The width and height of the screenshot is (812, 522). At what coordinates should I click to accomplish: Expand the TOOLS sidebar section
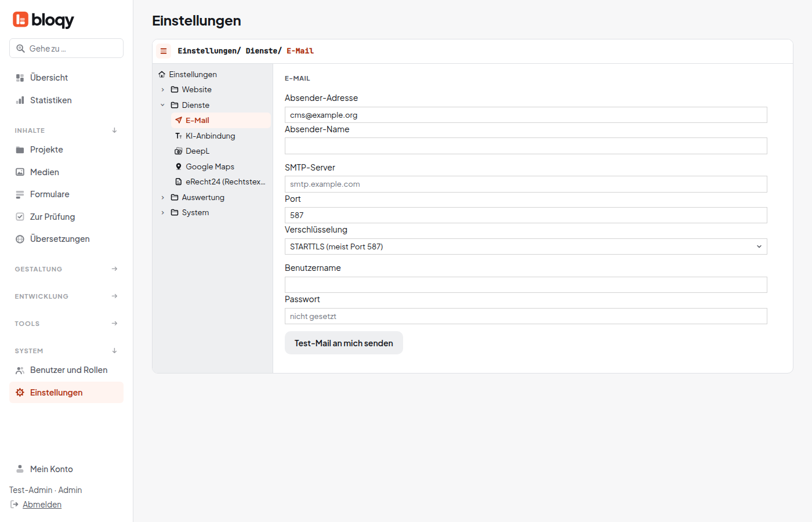[x=114, y=324]
